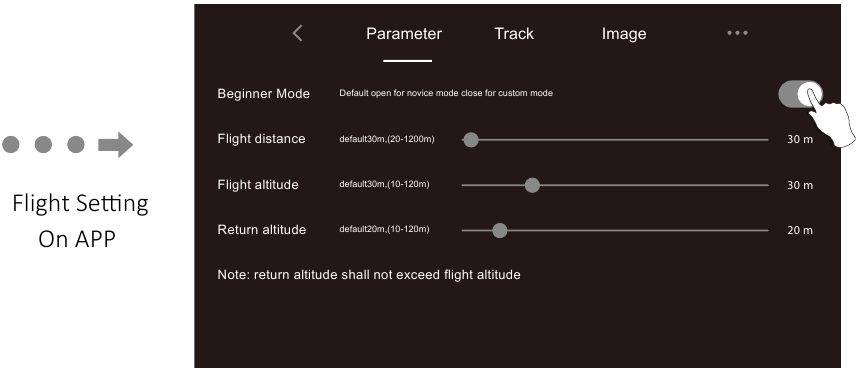Click the Flight distance slider handle
Viewport: 857px width, 368px height.
tap(471, 140)
